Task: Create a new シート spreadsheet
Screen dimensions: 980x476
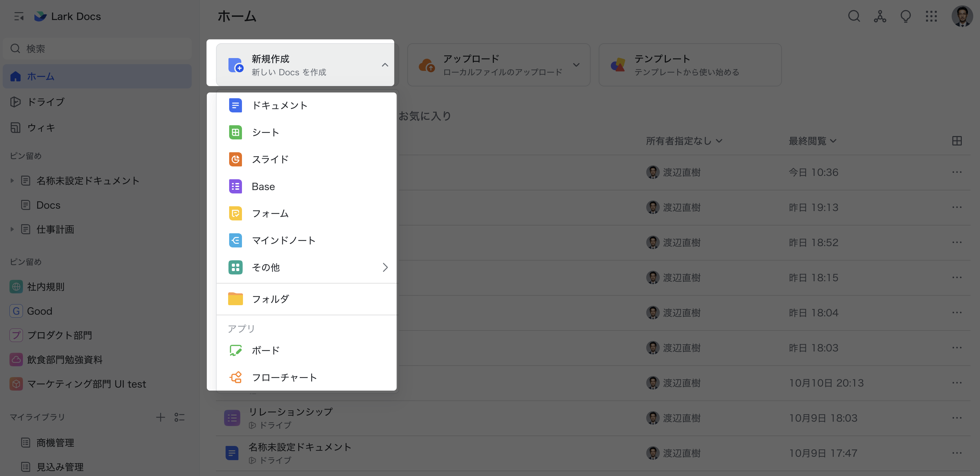Action: pos(266,132)
